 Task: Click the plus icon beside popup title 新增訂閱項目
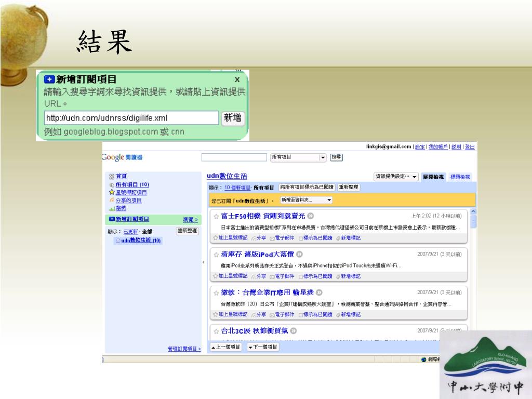coord(49,79)
